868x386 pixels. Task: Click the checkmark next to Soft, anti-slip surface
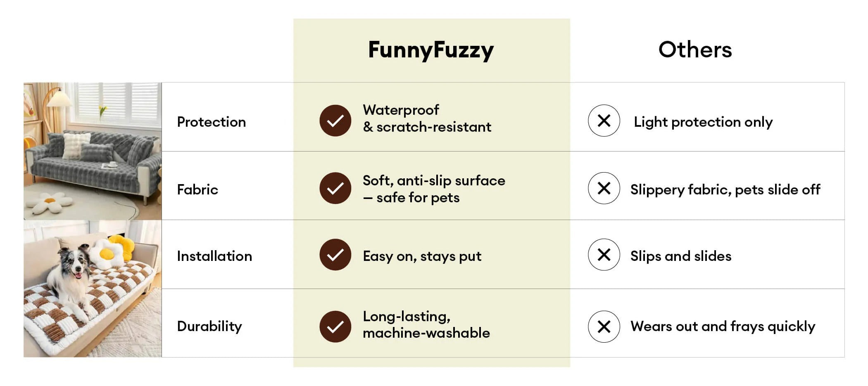(x=335, y=188)
